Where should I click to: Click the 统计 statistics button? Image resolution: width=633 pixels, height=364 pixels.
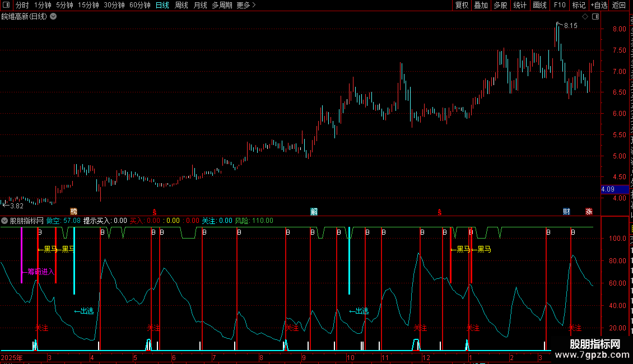pyautogui.click(x=520, y=5)
